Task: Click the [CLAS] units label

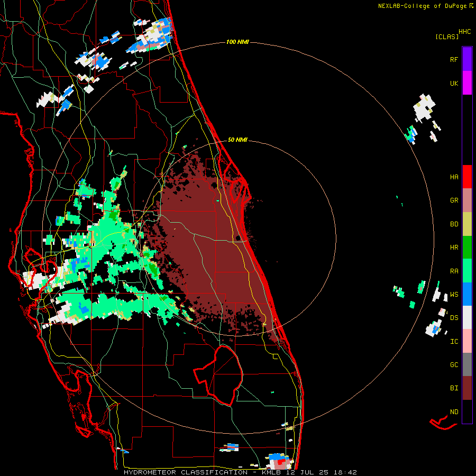Action: pyautogui.click(x=447, y=36)
